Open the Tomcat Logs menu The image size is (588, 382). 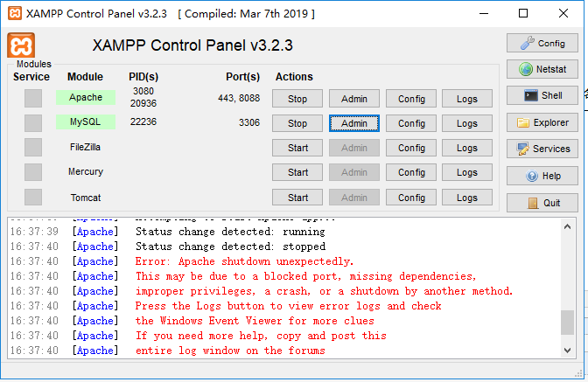click(467, 198)
